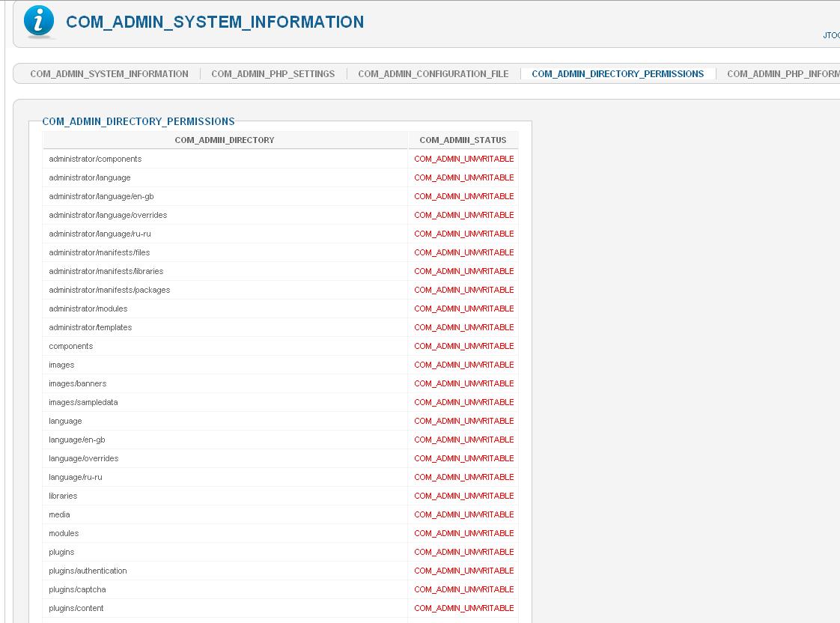
Task: Click the images/banners directory row
Action: coord(78,383)
